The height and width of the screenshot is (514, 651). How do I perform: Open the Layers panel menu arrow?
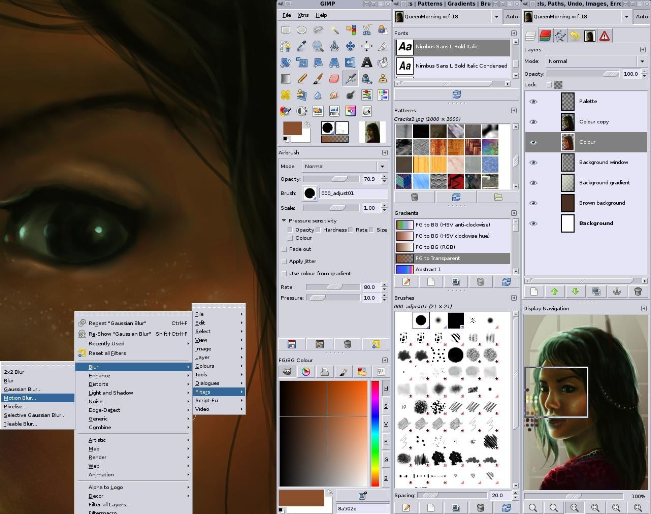click(x=644, y=49)
